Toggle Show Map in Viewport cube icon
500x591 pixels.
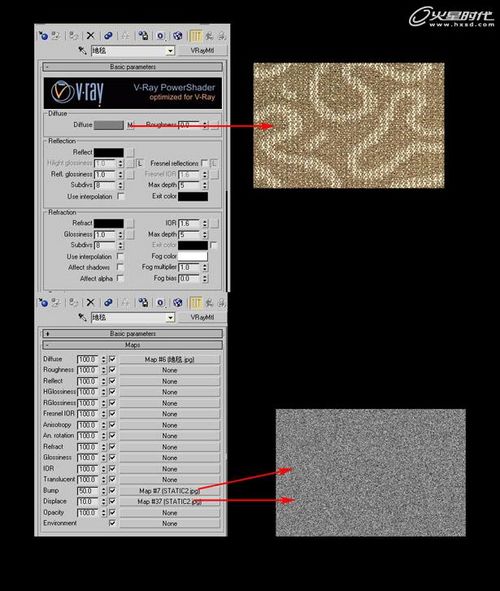click(177, 36)
